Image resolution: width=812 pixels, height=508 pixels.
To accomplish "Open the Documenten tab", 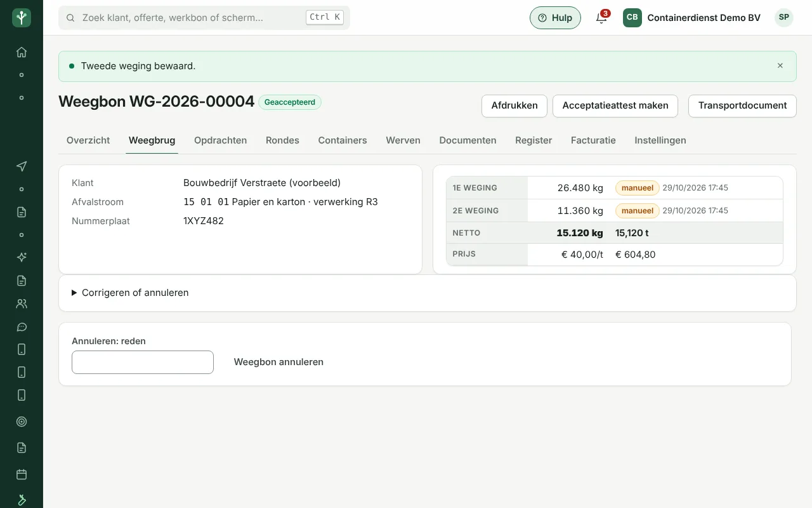I will pos(468,140).
